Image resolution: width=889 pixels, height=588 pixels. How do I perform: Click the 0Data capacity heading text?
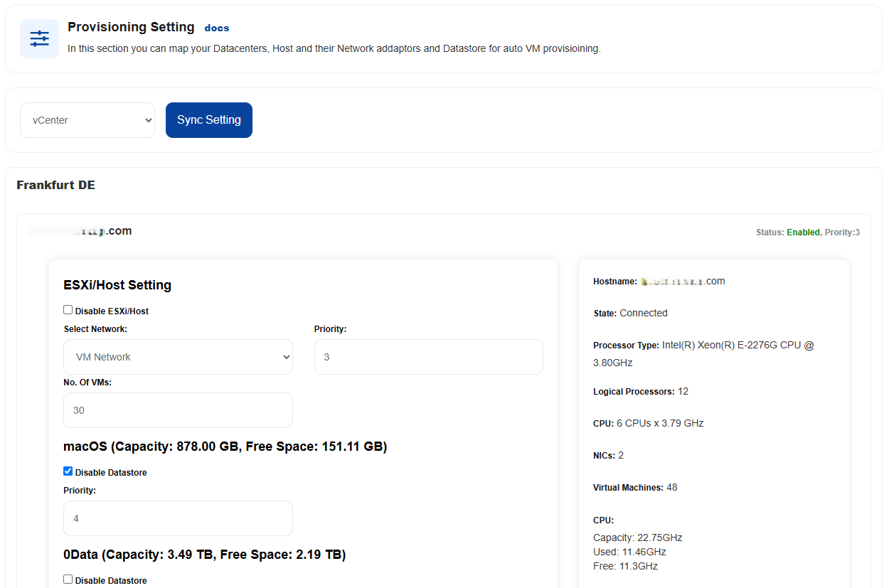[x=205, y=555]
